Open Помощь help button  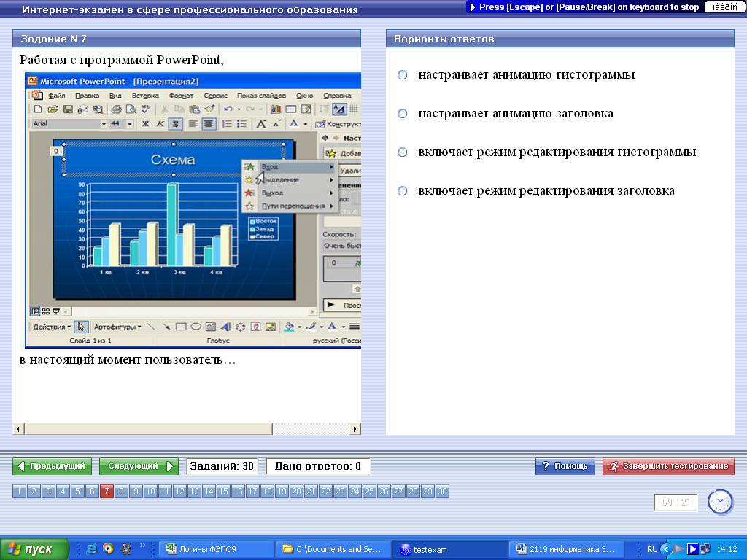pyautogui.click(x=565, y=466)
